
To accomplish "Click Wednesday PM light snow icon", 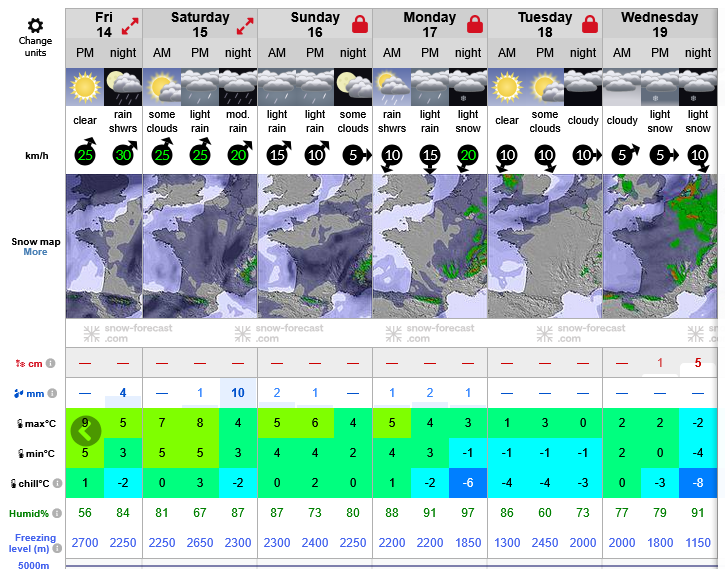I will click(660, 87).
